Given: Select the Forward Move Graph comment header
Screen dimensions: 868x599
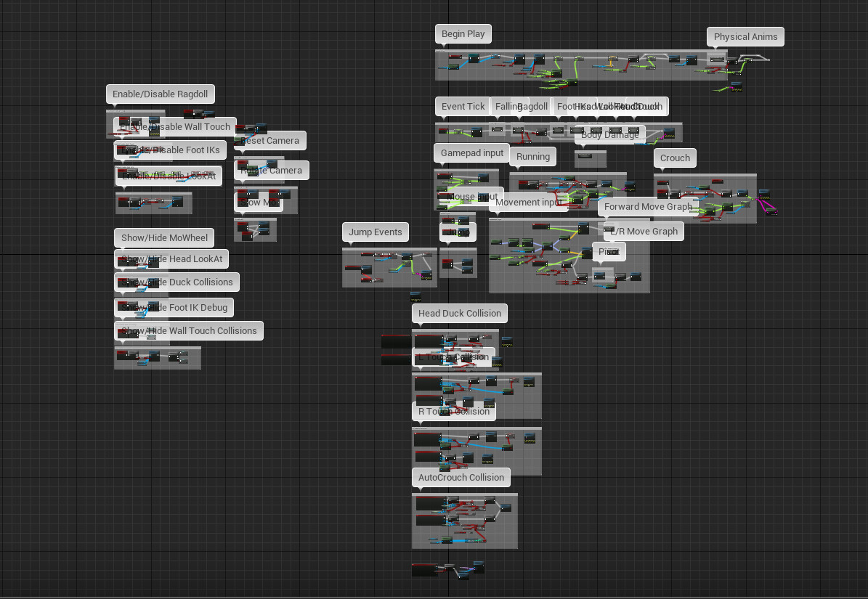Looking at the screenshot, I should [x=647, y=206].
